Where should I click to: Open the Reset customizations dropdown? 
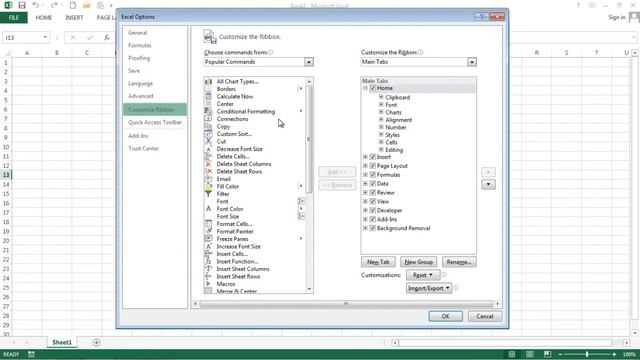tap(423, 275)
